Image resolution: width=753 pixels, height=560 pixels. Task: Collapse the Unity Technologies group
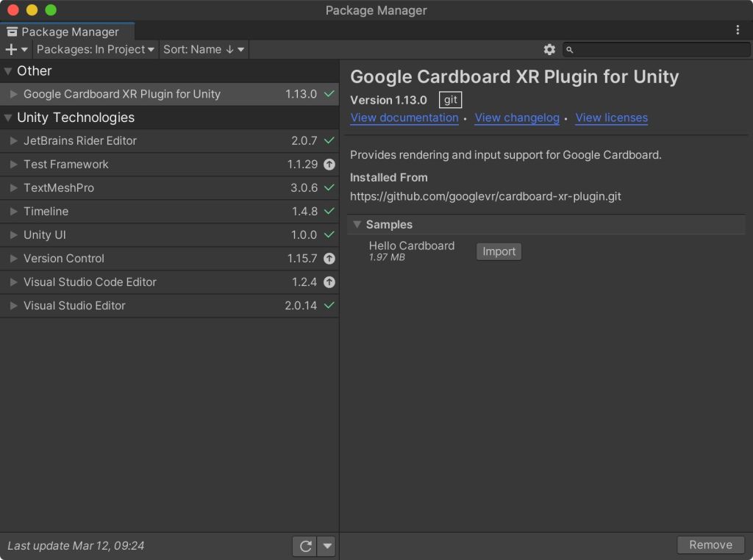pyautogui.click(x=8, y=118)
